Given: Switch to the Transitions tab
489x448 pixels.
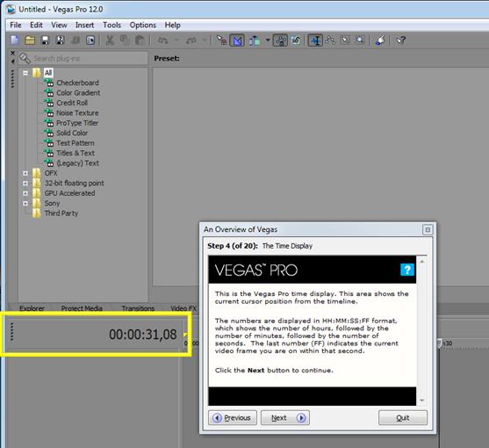Looking at the screenshot, I should pos(138,308).
